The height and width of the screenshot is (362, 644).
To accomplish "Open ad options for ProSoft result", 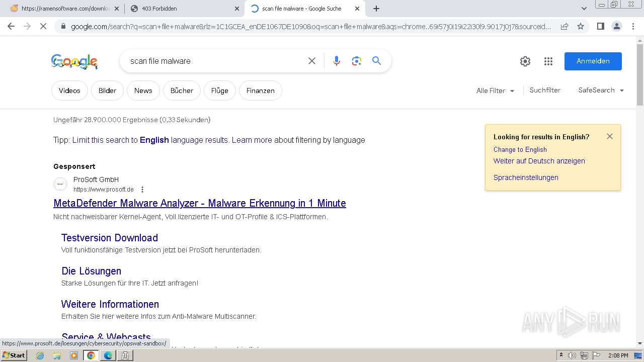I will coord(142,190).
